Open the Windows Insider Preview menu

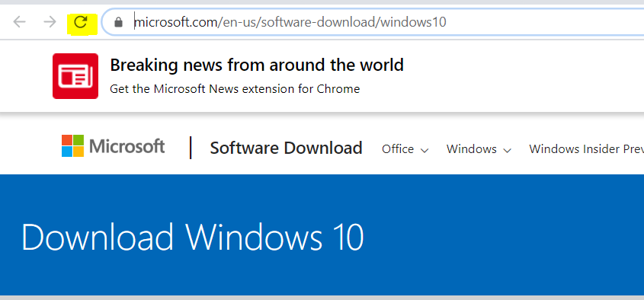point(587,149)
